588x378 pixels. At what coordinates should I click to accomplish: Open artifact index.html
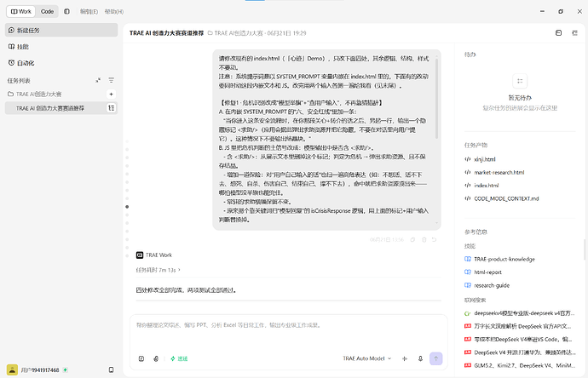(486, 186)
